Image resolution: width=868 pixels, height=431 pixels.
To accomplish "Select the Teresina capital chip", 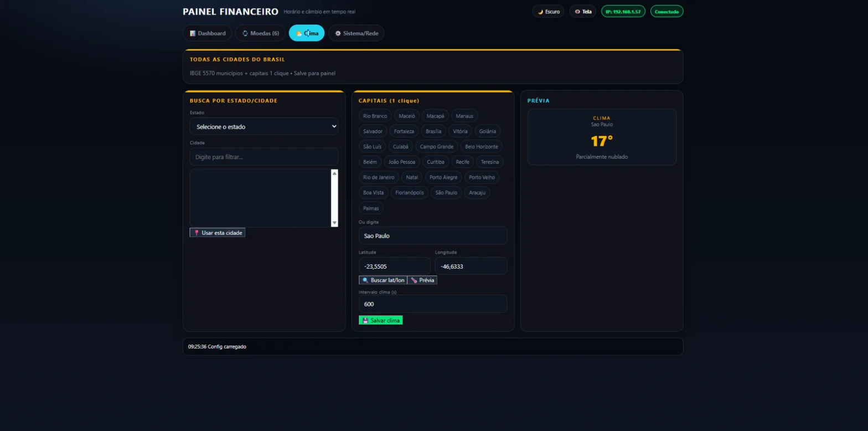I will (x=489, y=162).
